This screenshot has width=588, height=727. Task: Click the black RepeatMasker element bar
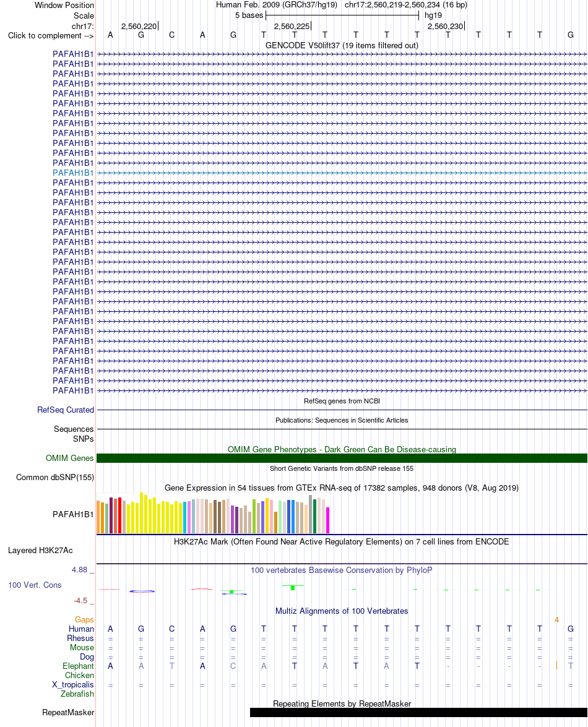coord(418,713)
